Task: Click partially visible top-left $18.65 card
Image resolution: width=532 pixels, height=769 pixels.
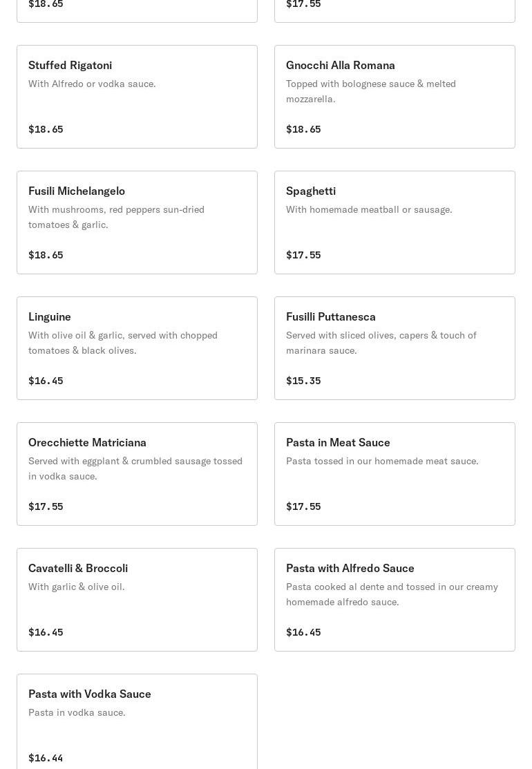Action: click(137, 11)
